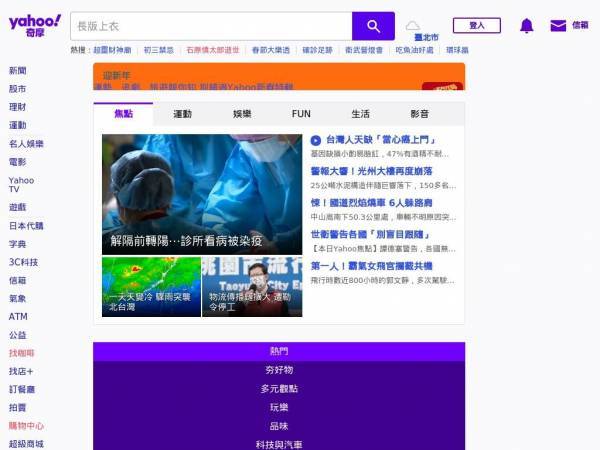Screen dimensions: 600x450
Task: Open 公益 in the left sidebar
Action: (x=18, y=335)
